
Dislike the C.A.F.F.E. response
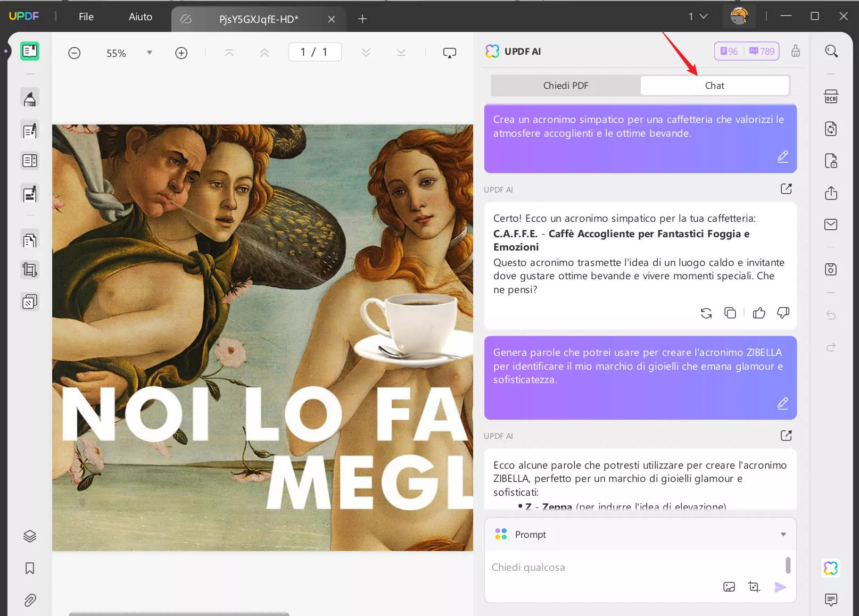coord(783,313)
